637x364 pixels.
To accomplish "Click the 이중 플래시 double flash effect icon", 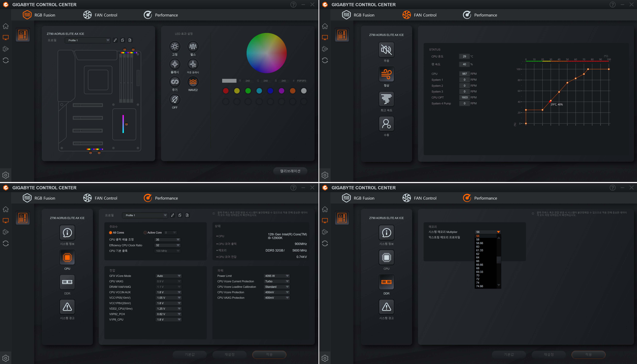I will tap(193, 65).
